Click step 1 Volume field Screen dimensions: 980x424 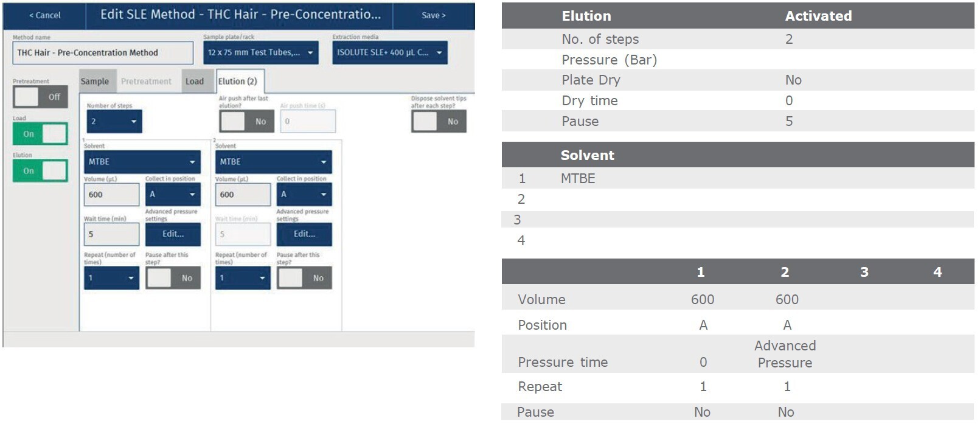click(111, 195)
